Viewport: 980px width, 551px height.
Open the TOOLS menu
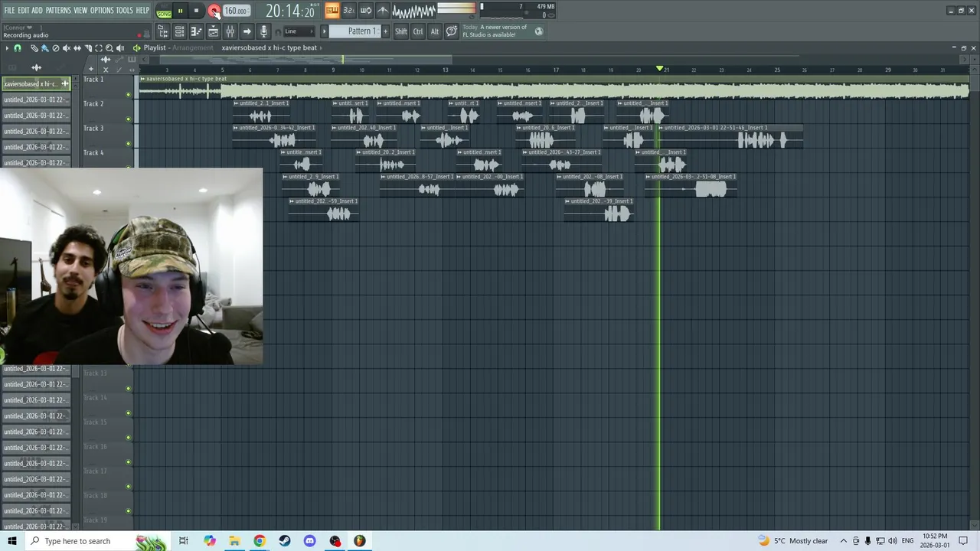124,10
